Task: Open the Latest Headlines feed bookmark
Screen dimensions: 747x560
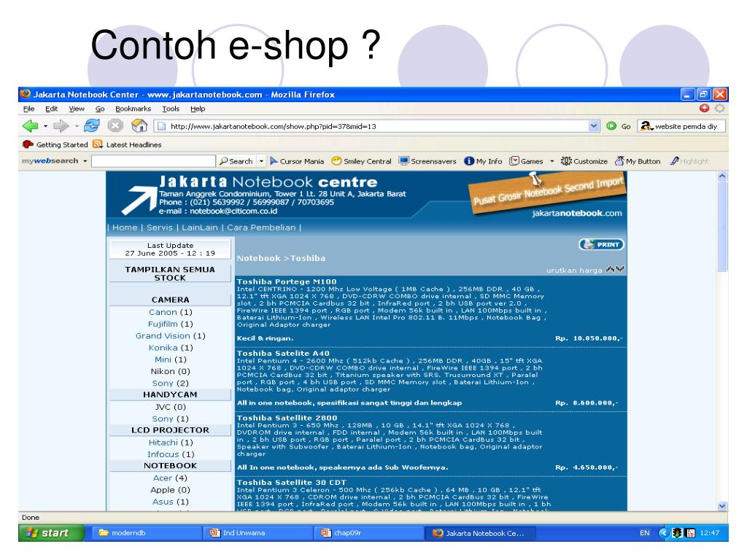Action: click(127, 144)
